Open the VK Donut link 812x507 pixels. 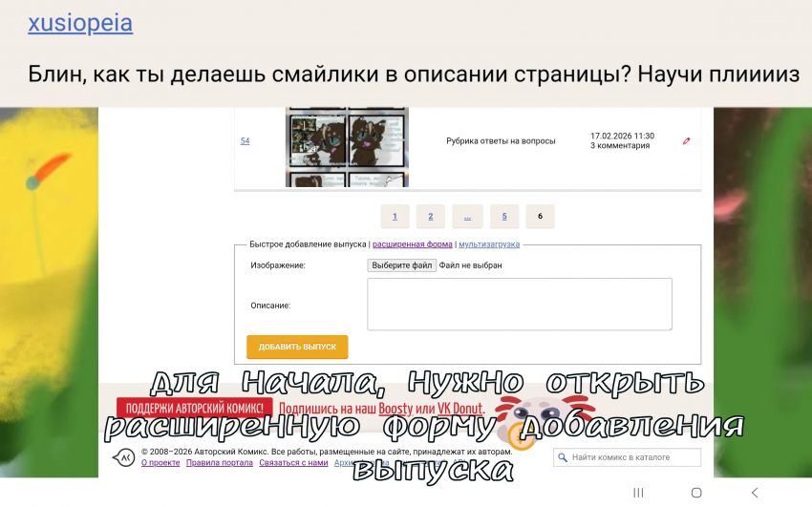(460, 409)
